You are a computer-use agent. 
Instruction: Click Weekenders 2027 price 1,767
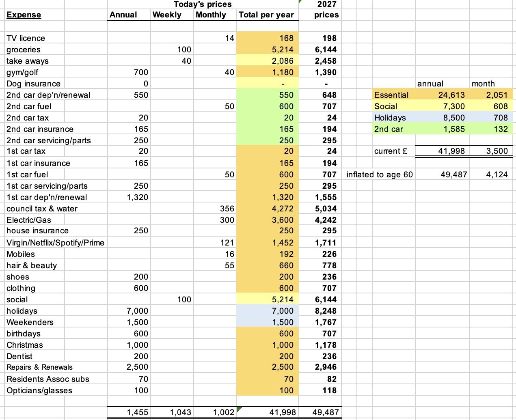[326, 322]
